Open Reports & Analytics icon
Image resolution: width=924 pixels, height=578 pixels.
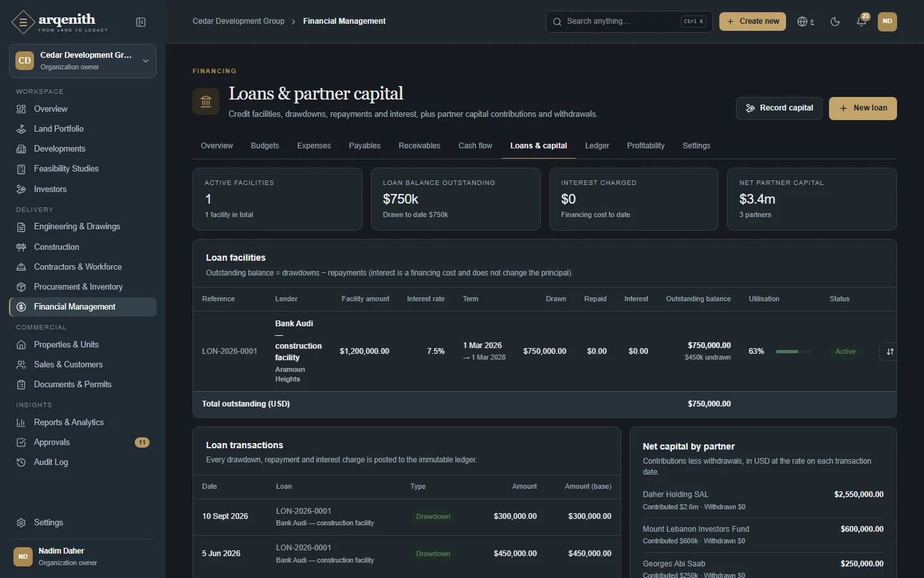coord(21,423)
